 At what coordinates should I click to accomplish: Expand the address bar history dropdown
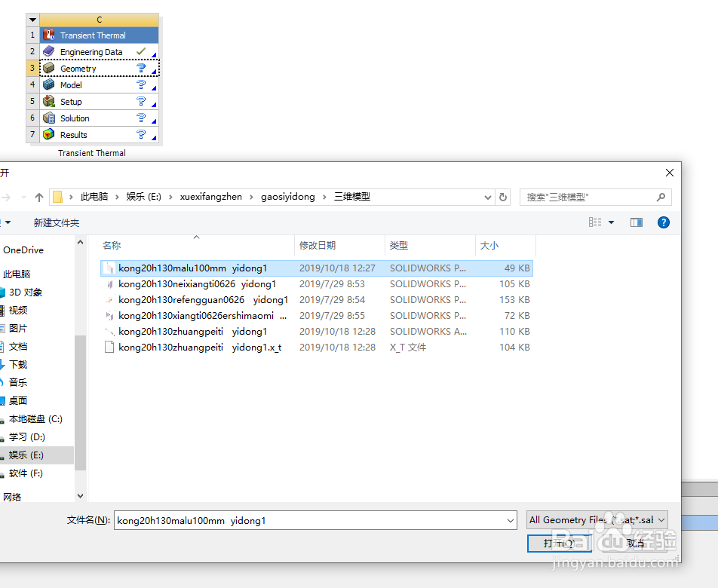click(x=488, y=198)
